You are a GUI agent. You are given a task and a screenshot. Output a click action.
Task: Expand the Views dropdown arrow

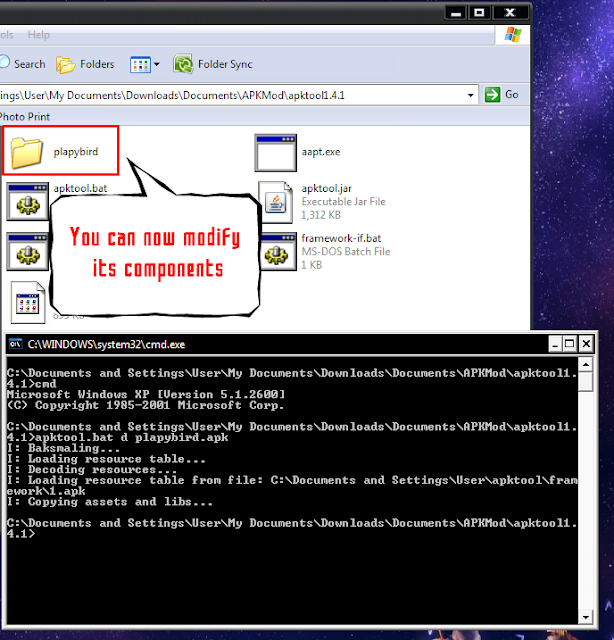pyautogui.click(x=156, y=64)
